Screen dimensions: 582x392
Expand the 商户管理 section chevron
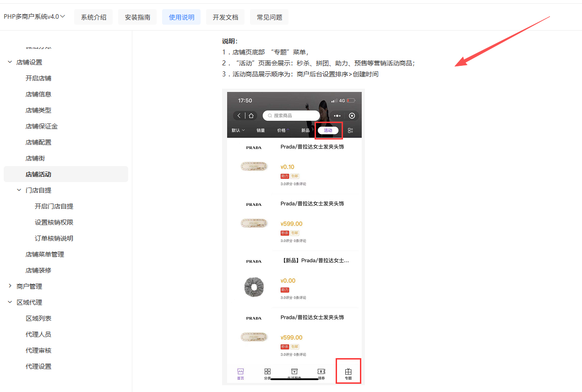tap(10, 286)
